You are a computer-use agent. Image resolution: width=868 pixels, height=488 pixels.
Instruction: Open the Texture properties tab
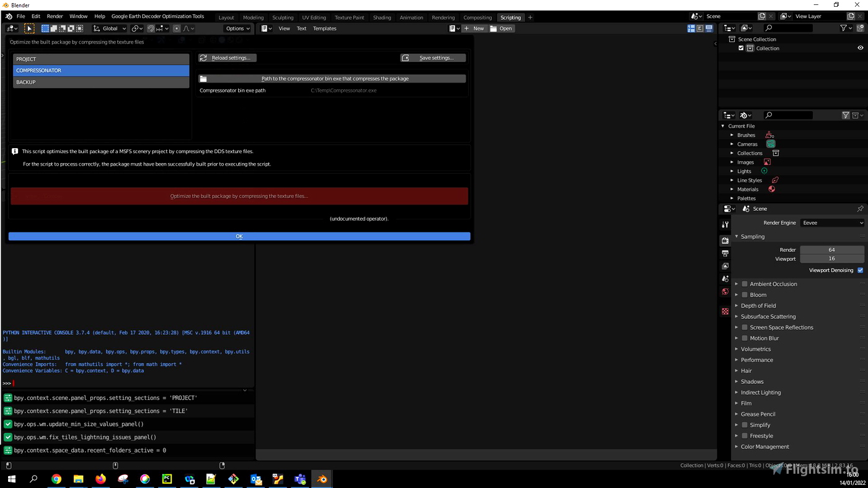click(725, 311)
